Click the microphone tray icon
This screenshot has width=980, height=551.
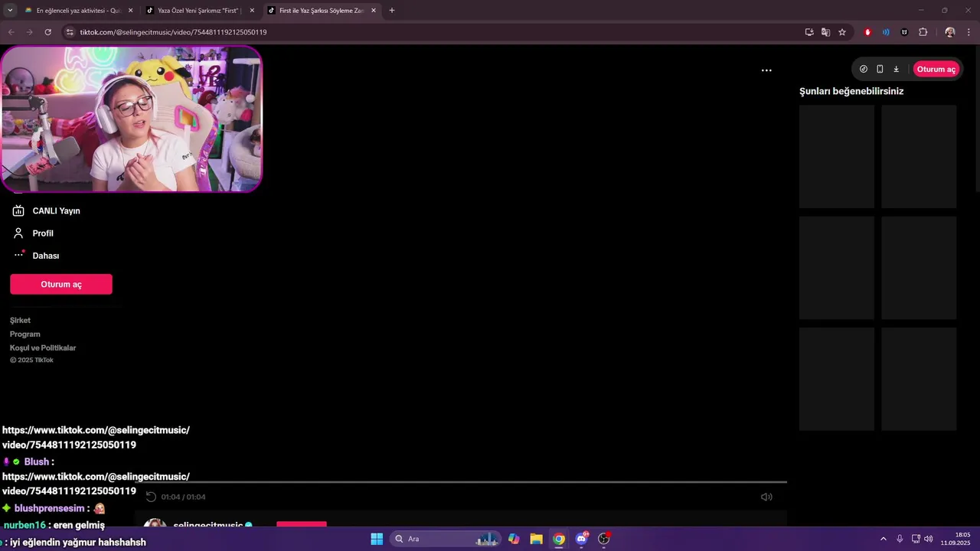900,539
